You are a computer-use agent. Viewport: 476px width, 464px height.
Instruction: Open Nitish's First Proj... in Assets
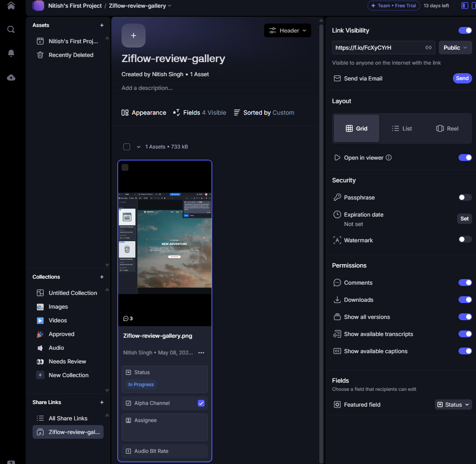[67, 41]
